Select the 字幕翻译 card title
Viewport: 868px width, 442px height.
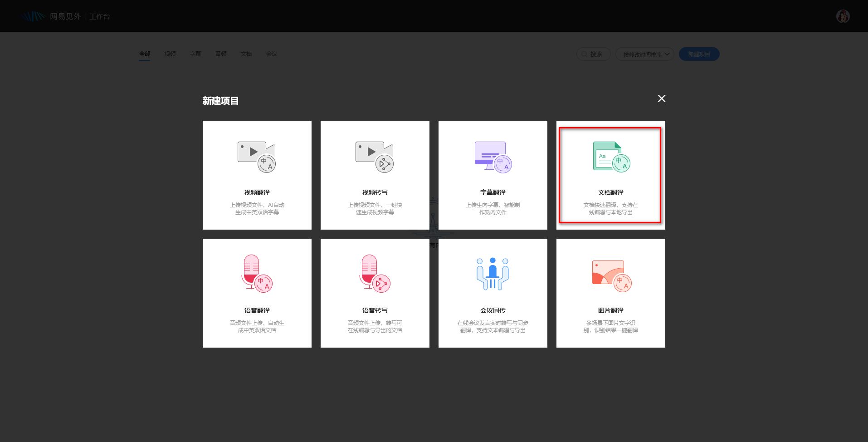(x=493, y=192)
